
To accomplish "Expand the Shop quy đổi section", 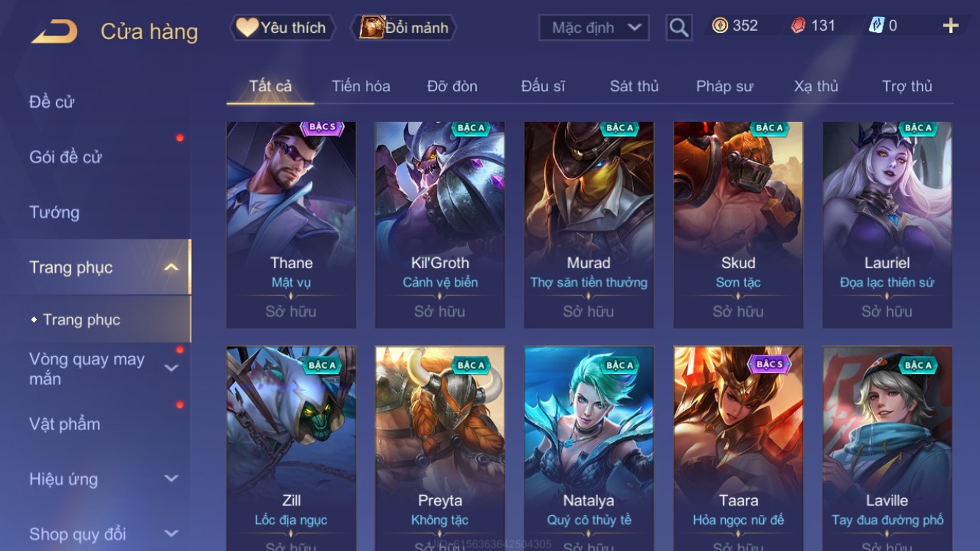I will (171, 533).
